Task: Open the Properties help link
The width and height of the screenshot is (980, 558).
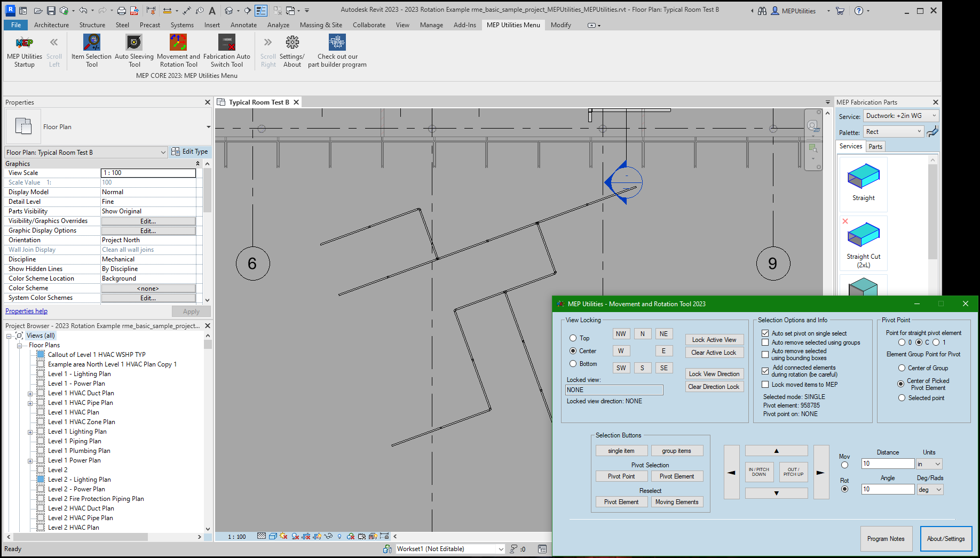Action: pyautogui.click(x=26, y=311)
